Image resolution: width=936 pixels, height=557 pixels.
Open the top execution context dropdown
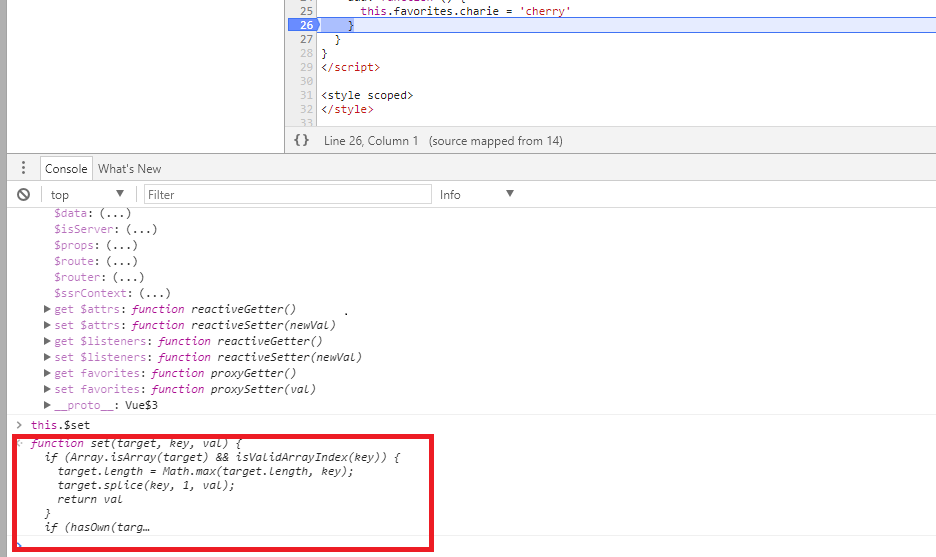coord(87,194)
